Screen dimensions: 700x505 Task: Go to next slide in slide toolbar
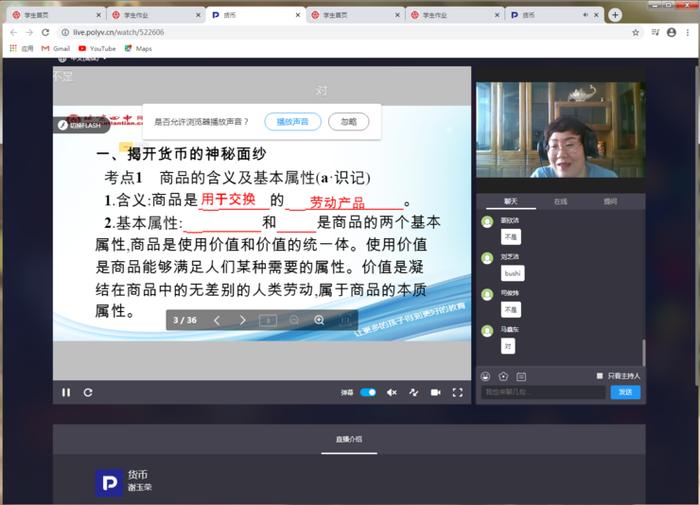[242, 320]
